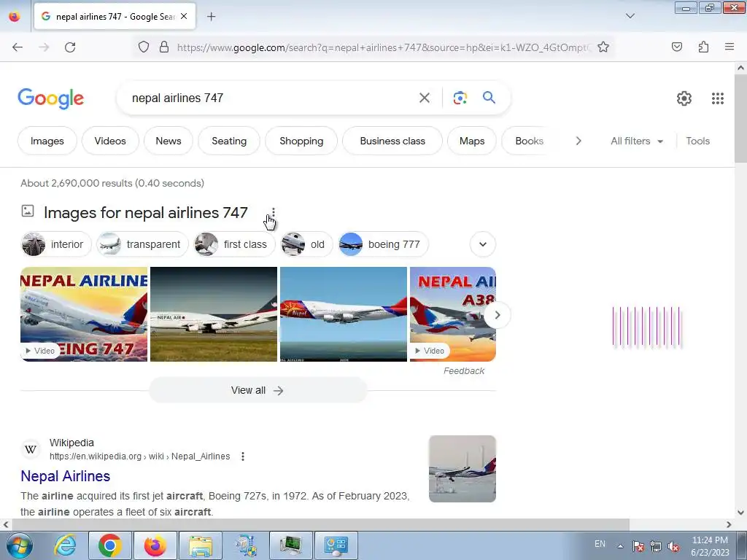Viewport: 747px width, 560px height.
Task: Save page to Pocket
Action: pos(677,47)
